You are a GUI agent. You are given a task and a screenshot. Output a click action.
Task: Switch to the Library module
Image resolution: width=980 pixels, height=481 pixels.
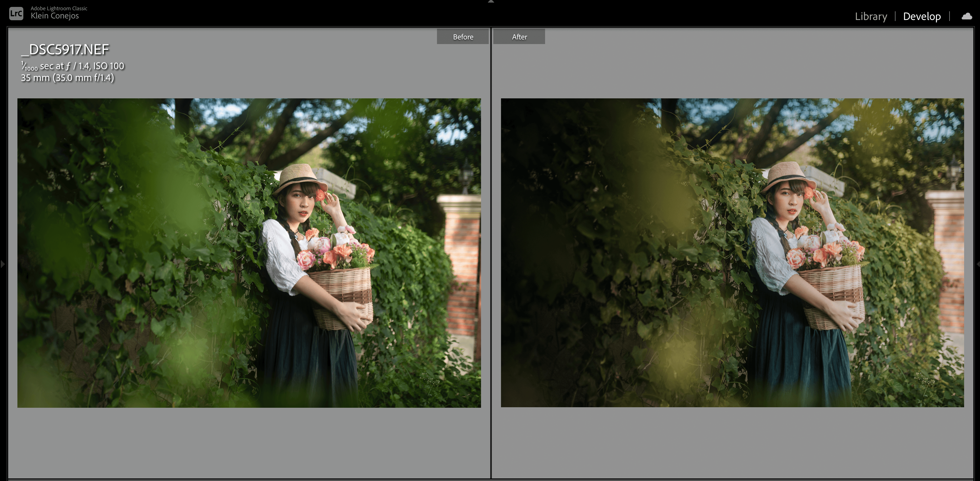870,16
